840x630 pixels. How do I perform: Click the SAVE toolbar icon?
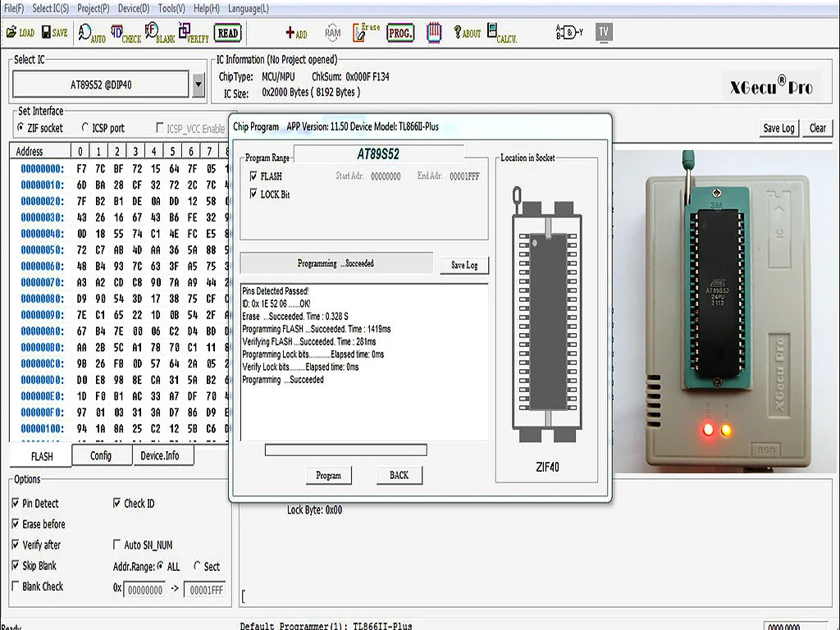53,33
